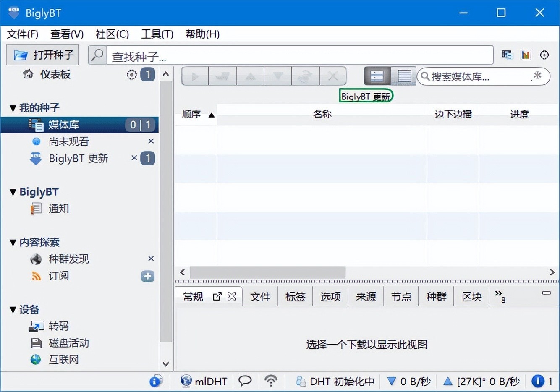Close the 常规 tab
Viewport: 560px width, 392px height.
[x=232, y=296]
